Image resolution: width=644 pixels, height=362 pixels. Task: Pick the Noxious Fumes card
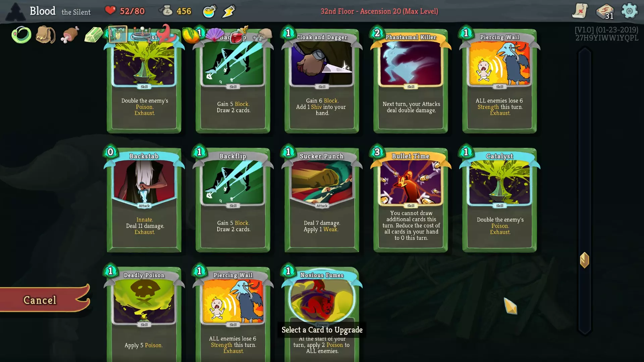point(322,313)
